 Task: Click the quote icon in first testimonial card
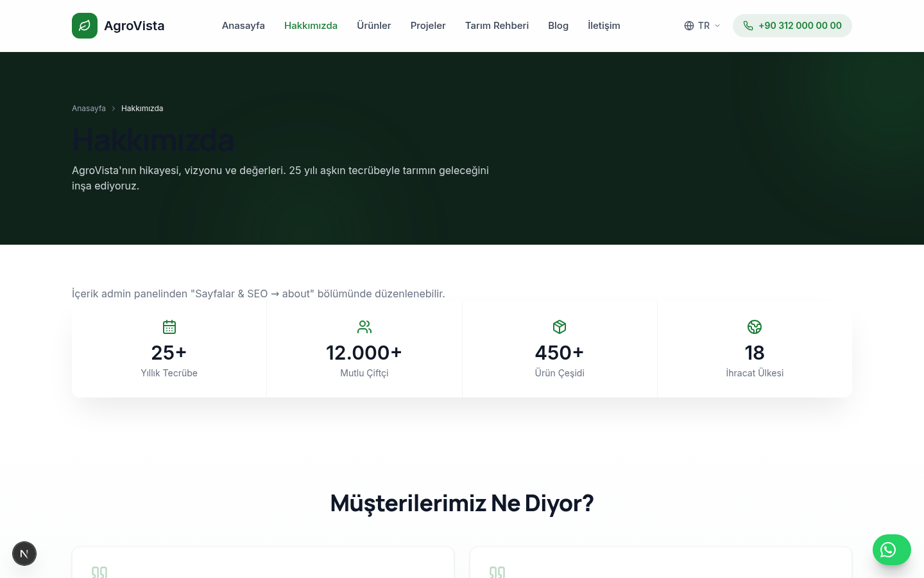point(99,572)
